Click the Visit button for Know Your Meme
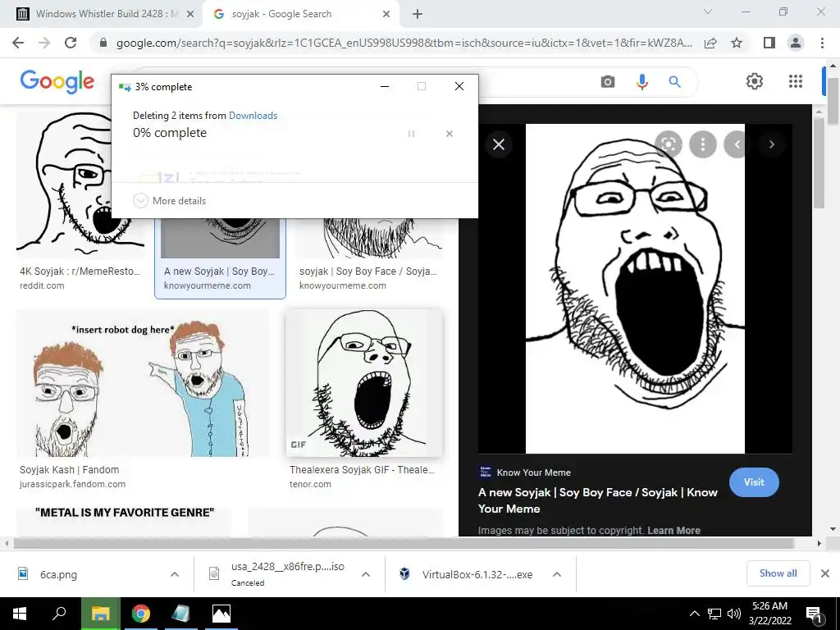This screenshot has height=630, width=840. [x=754, y=482]
